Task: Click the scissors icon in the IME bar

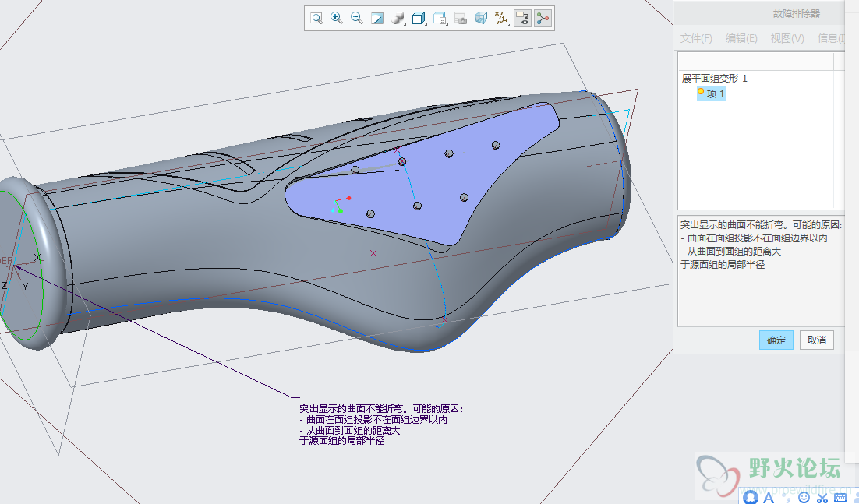Action: [822, 496]
